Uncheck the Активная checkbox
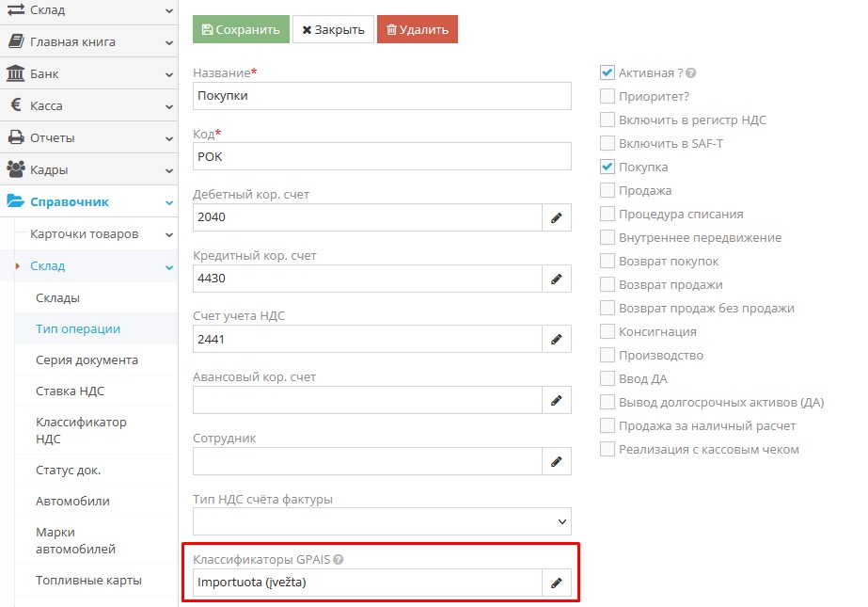Viewport: 868px width, 607px height. pos(608,72)
